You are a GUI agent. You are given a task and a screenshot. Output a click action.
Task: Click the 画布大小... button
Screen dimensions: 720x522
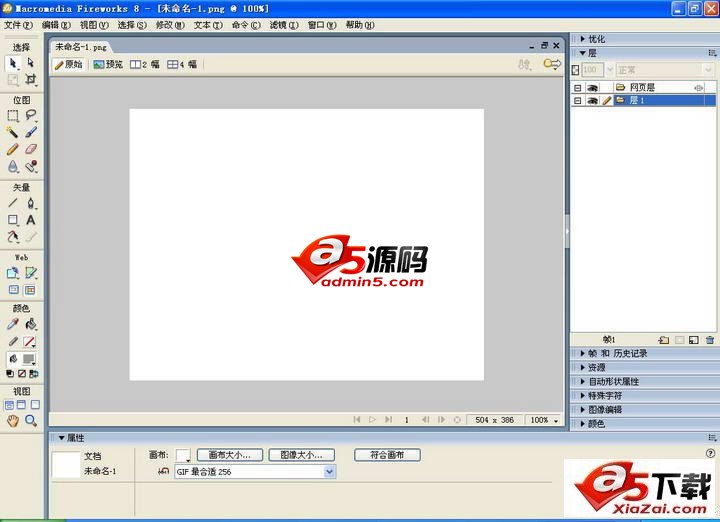click(x=230, y=455)
